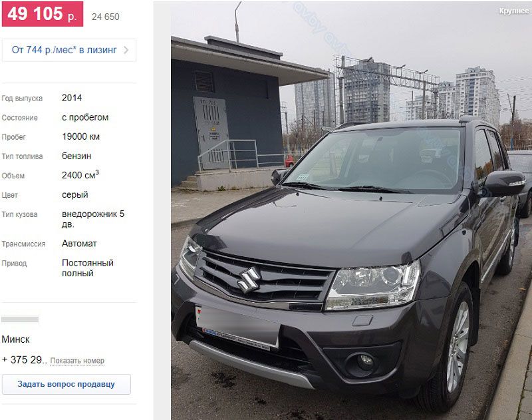Image resolution: width=532 pixels, height=420 pixels.
Task: Click the color value серый
Action: (x=75, y=195)
